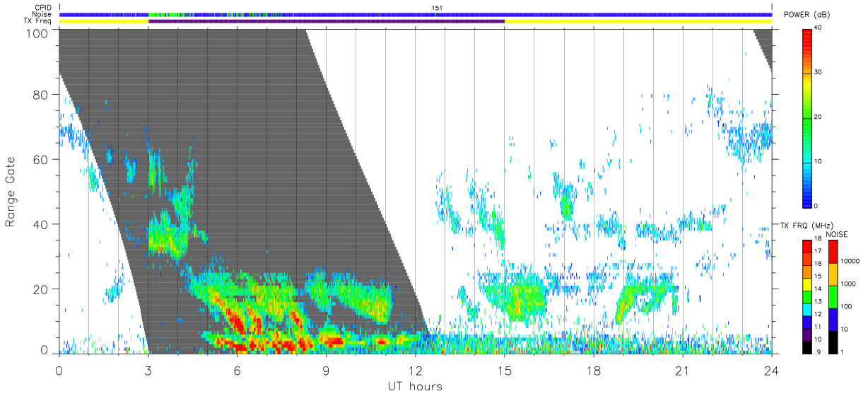
Task: Click the 20 tick on power color bar
Action: tap(819, 117)
